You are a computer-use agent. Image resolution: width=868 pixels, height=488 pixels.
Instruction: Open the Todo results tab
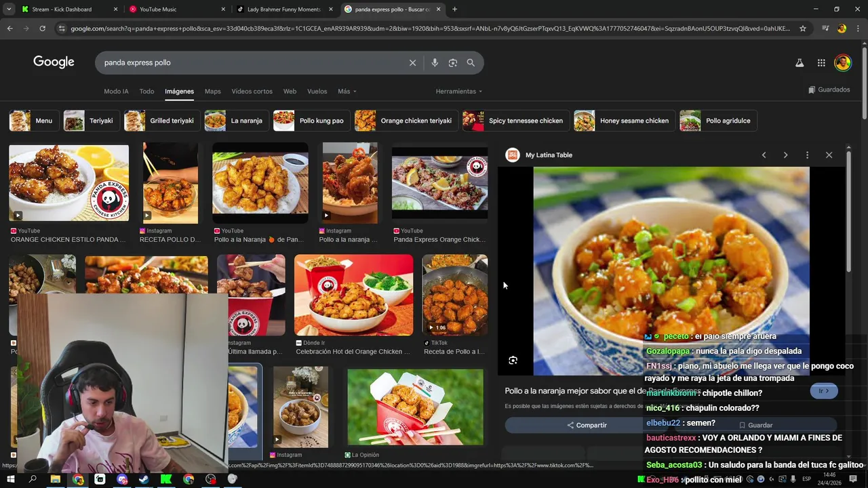click(146, 91)
